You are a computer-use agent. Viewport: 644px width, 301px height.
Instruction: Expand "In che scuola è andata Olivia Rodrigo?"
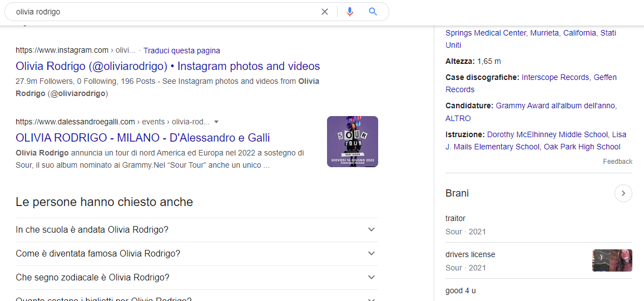(197, 230)
